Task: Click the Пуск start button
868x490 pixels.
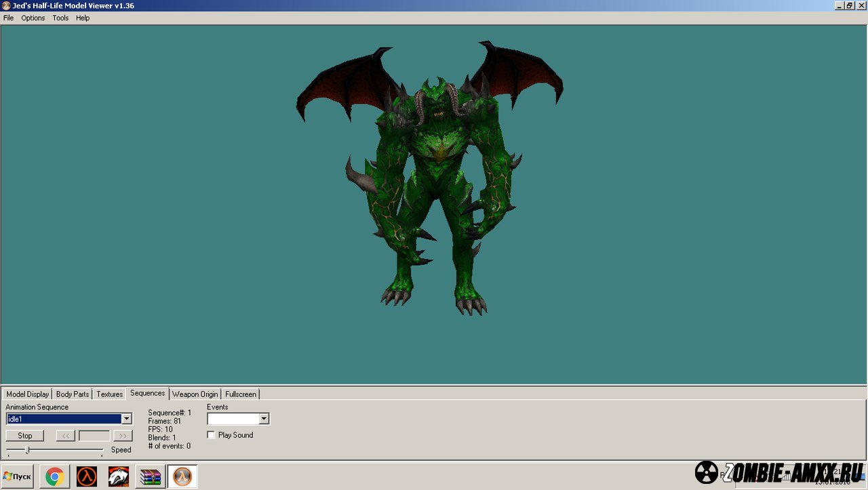Action: [x=17, y=476]
